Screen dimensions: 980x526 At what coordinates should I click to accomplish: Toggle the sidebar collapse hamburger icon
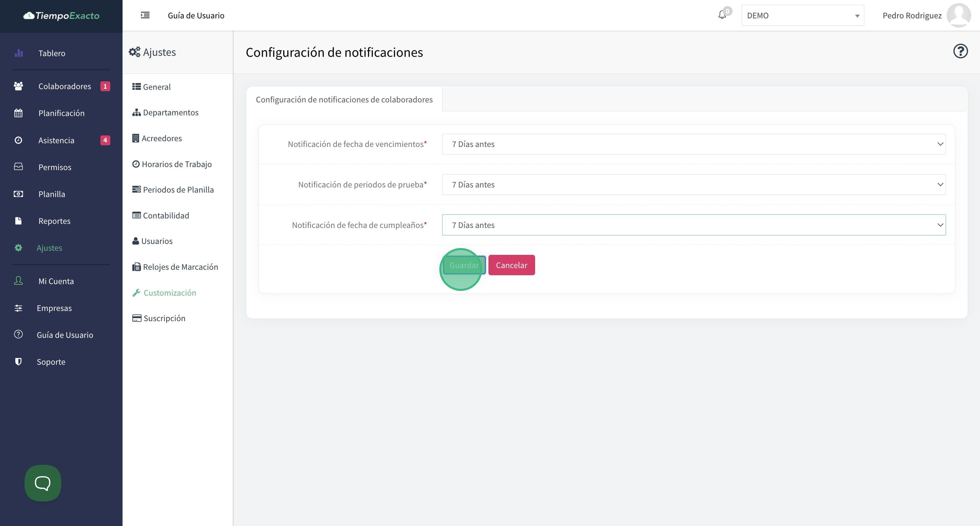point(145,15)
